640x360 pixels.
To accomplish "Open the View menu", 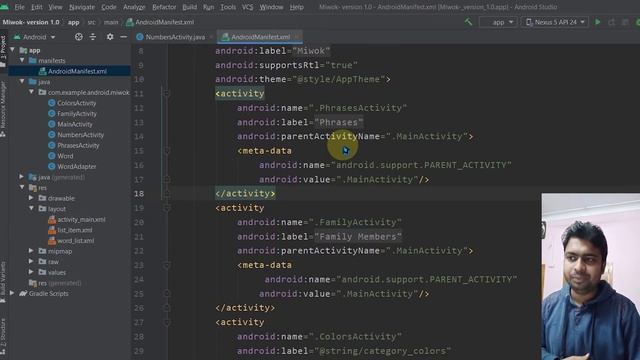I will (x=56, y=7).
